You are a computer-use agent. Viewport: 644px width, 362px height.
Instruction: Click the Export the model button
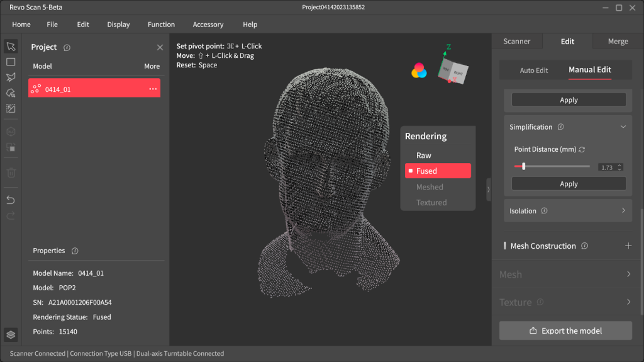565,331
